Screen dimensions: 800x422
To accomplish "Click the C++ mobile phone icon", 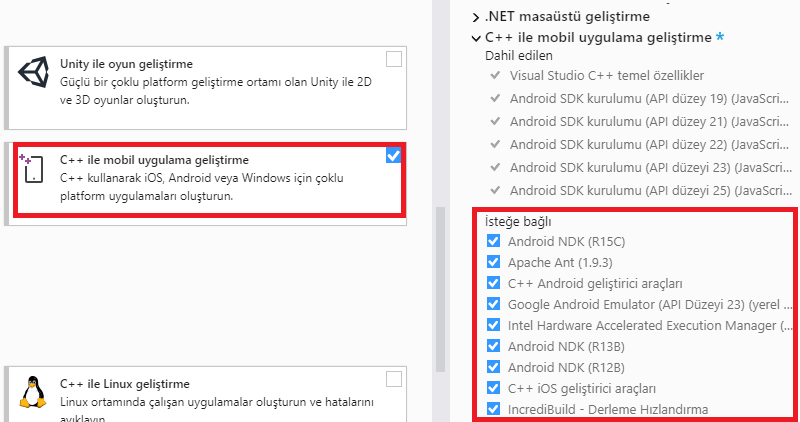I will tap(31, 169).
